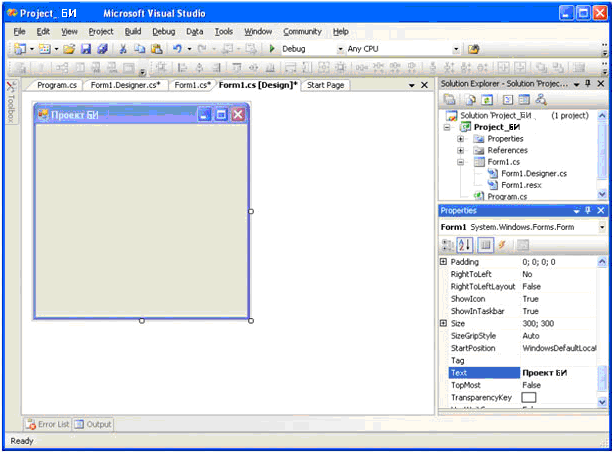Click the ShowIcon property value True
612x452 pixels.
click(x=530, y=299)
